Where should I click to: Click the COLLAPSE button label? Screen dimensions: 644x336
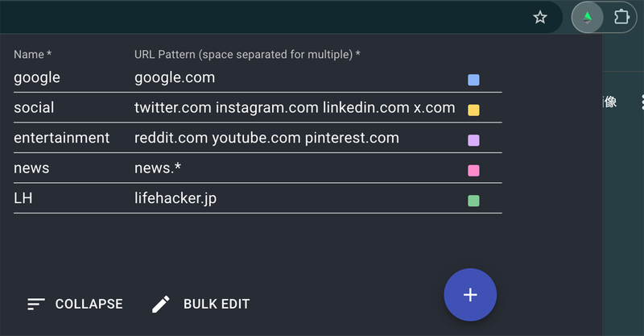[x=89, y=304]
